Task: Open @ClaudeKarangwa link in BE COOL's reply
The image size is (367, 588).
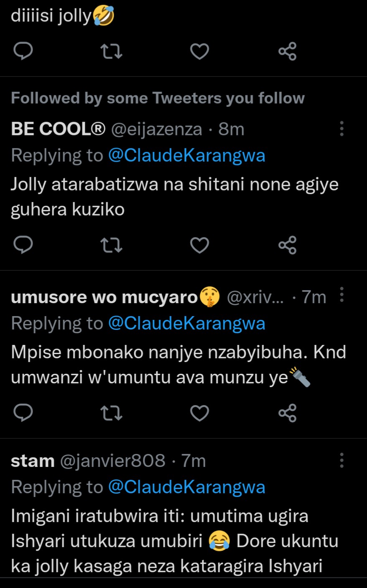Action: (186, 155)
